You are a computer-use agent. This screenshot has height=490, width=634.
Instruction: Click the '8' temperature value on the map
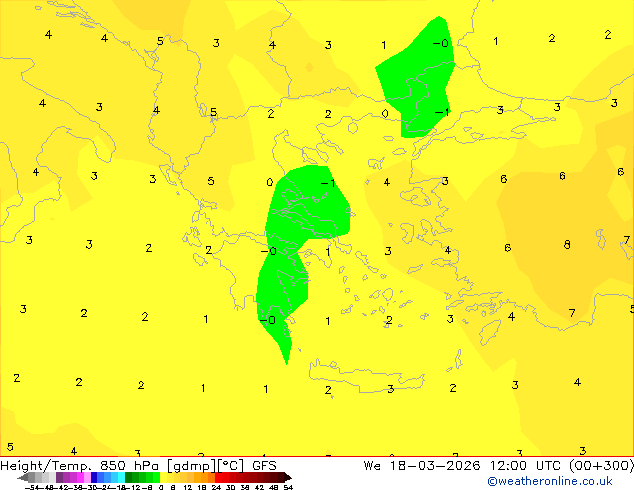coord(567,245)
